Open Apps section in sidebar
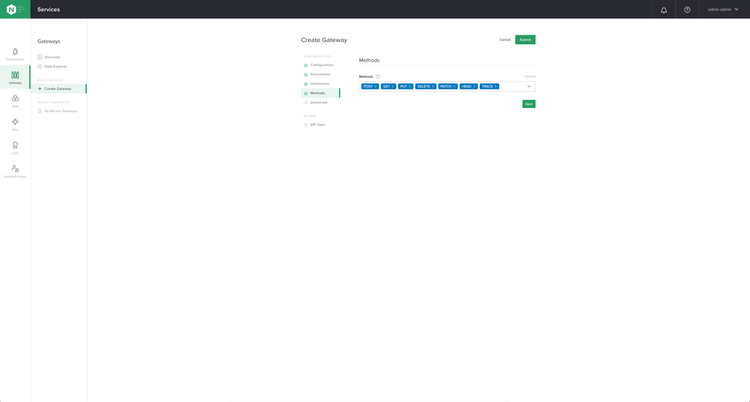This screenshot has width=750, height=402. tap(15, 101)
